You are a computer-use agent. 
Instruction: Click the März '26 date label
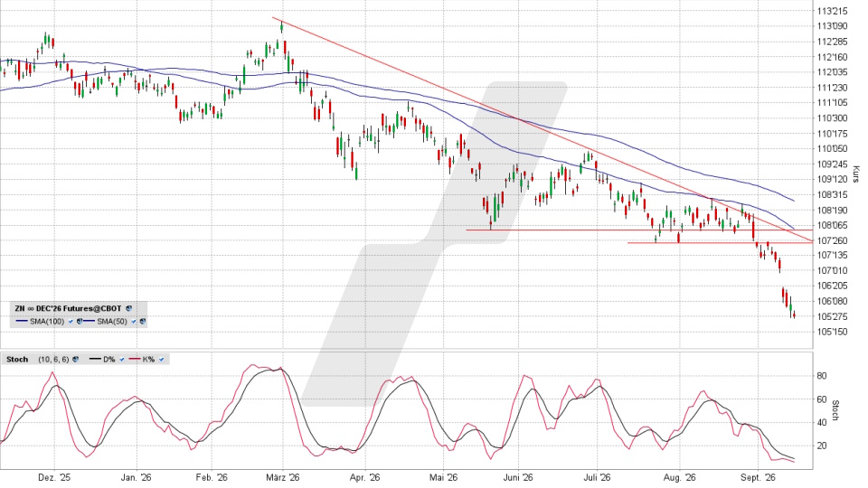[282, 477]
